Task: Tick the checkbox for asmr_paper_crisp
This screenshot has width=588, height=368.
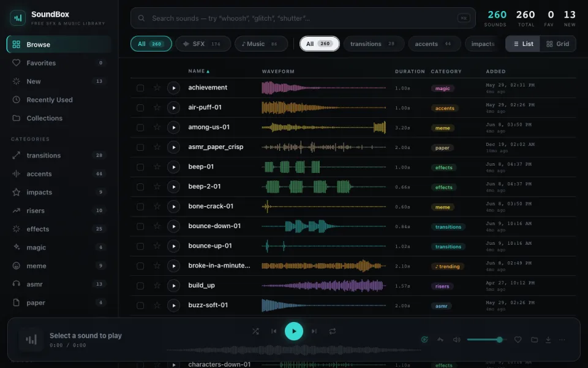Action: point(140,147)
